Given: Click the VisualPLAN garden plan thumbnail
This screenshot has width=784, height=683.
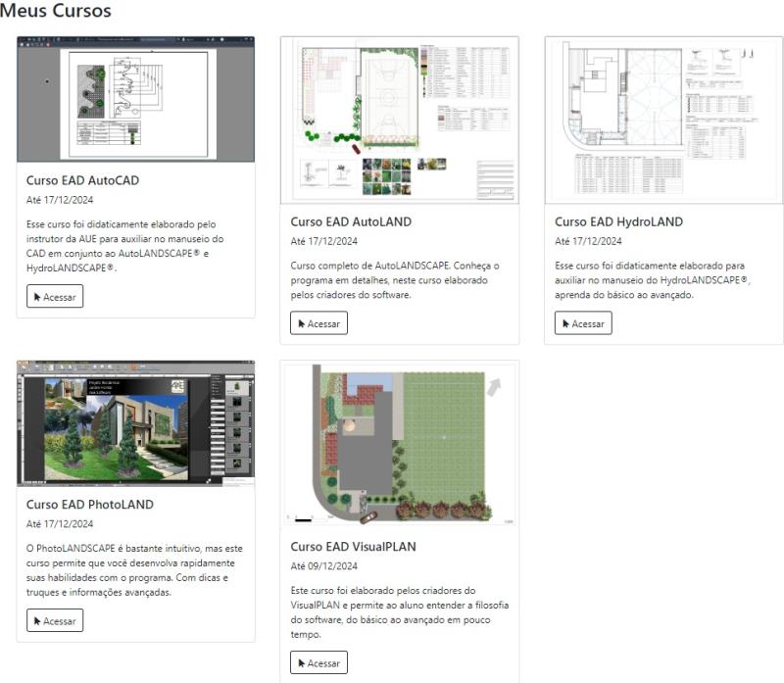Looking at the screenshot, I should 400,444.
